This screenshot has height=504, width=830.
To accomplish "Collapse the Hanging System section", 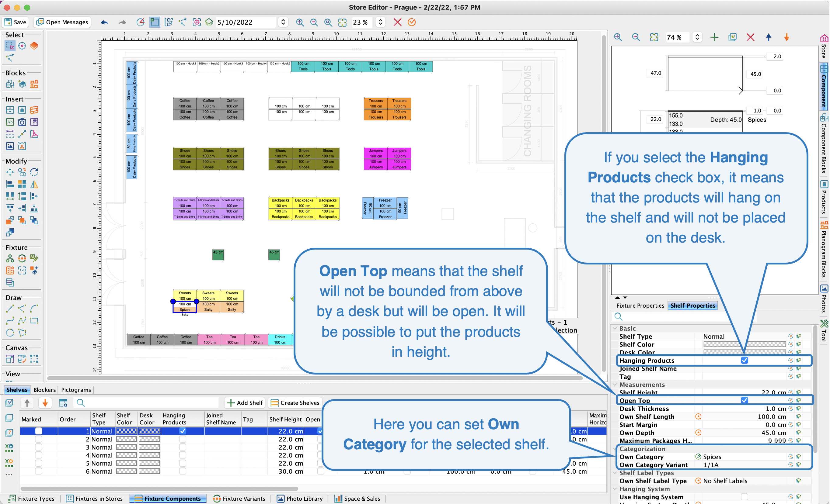I will (615, 489).
